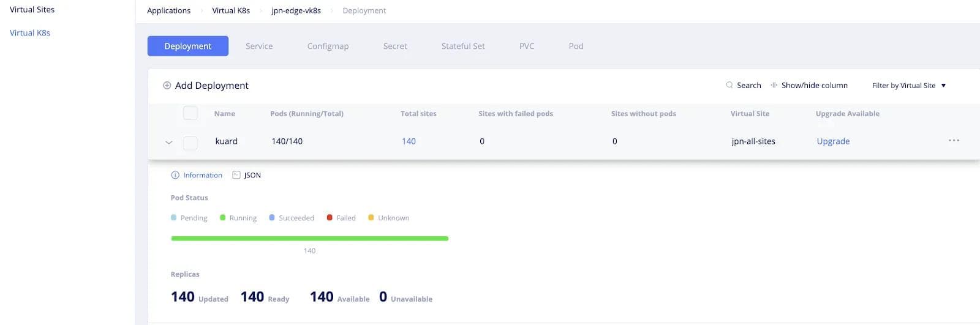Tick the checkbox for kuard row
The height and width of the screenshot is (325, 980).
coord(190,143)
